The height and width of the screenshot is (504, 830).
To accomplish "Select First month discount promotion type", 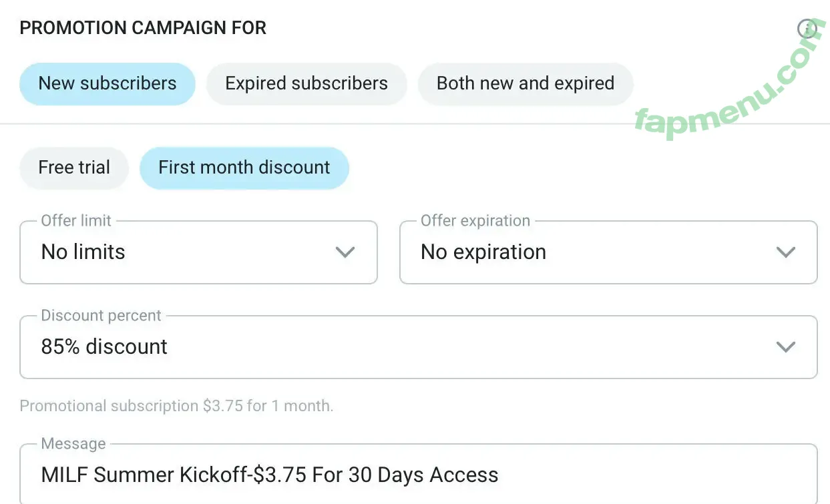I will [244, 168].
